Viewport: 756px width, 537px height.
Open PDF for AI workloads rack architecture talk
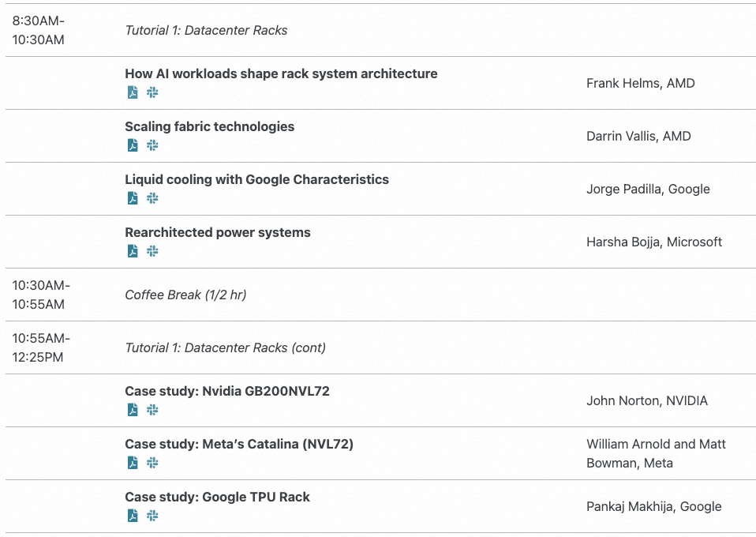(x=133, y=92)
